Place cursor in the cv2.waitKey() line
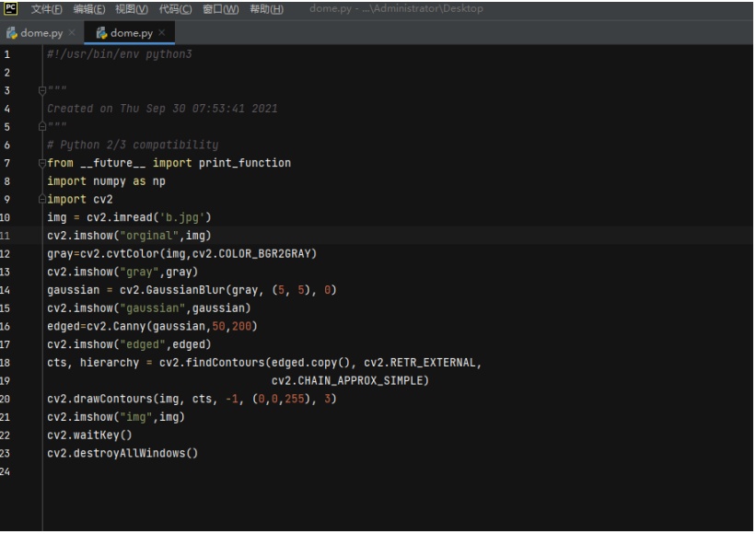The width and height of the screenshot is (756, 534). [89, 435]
